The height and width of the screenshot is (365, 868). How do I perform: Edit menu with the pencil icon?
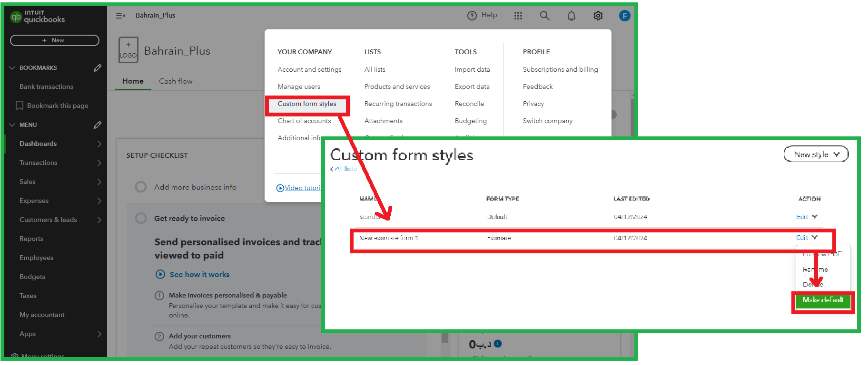[x=98, y=125]
